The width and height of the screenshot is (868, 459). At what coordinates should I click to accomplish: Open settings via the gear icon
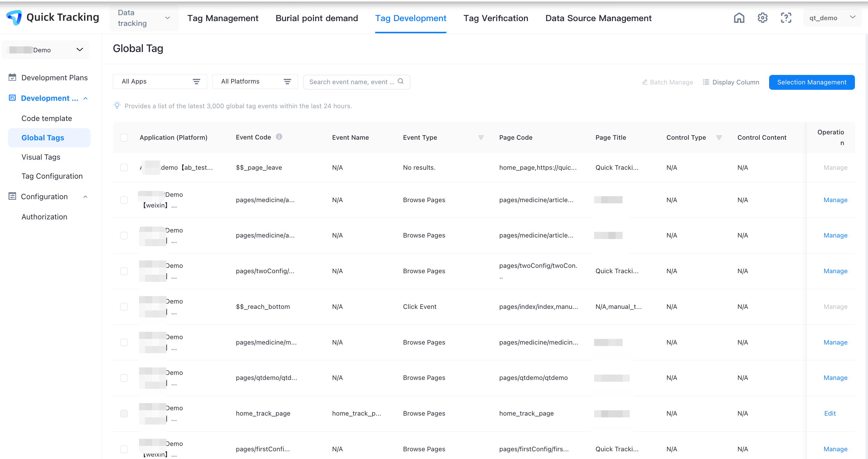tap(763, 18)
